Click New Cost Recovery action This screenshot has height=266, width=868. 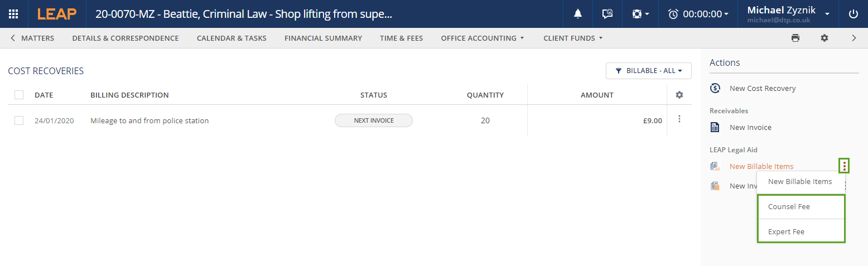coord(762,88)
